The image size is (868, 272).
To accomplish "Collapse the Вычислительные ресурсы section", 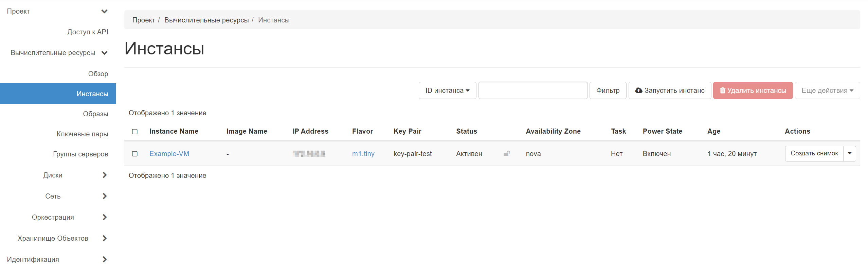I will [104, 53].
